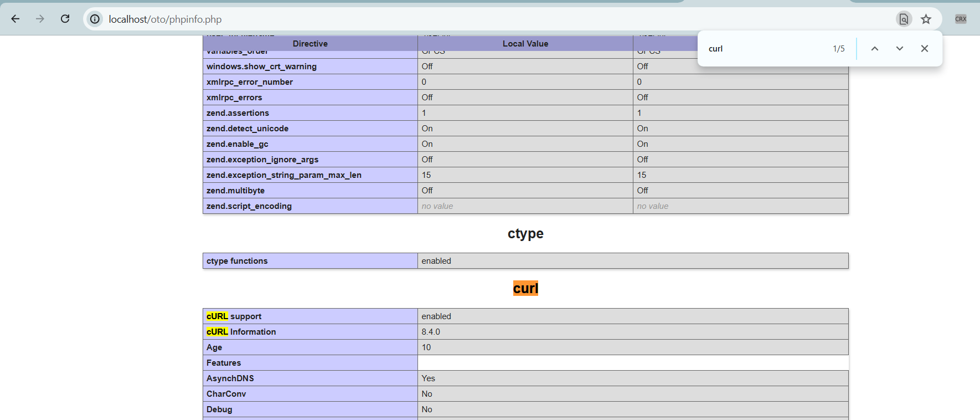Go back to the previous page
980x420 pixels.
click(16, 19)
